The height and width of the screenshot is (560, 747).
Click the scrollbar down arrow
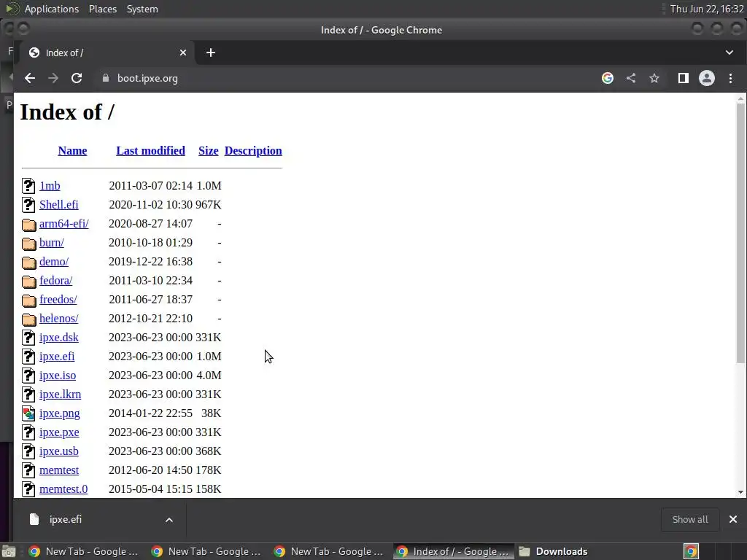(740, 492)
